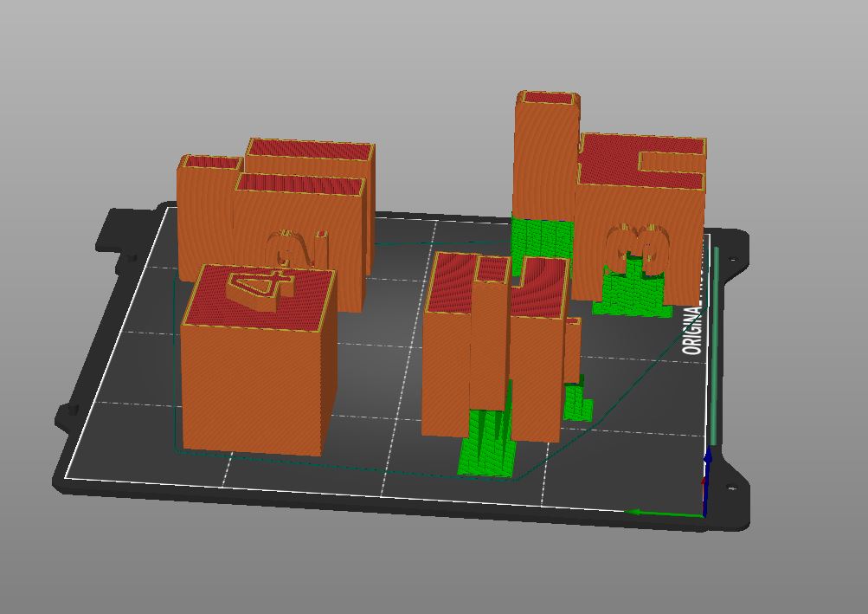Click the blue Z axis arrow
This screenshot has height=614, width=868.
tap(707, 476)
